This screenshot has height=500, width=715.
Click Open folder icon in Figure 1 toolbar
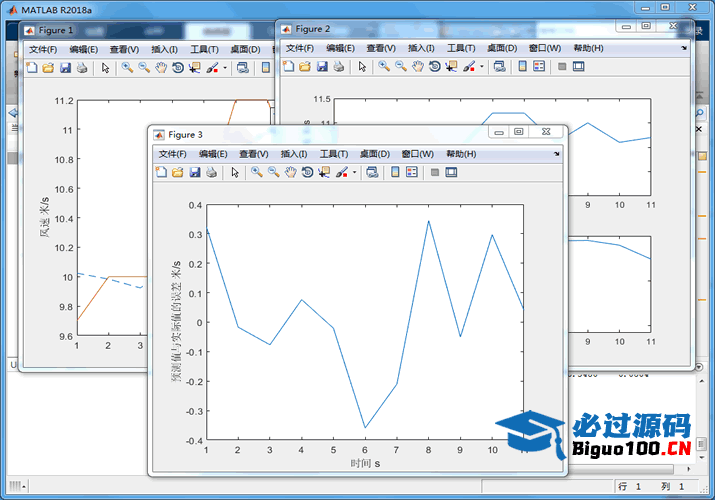pyautogui.click(x=48, y=68)
